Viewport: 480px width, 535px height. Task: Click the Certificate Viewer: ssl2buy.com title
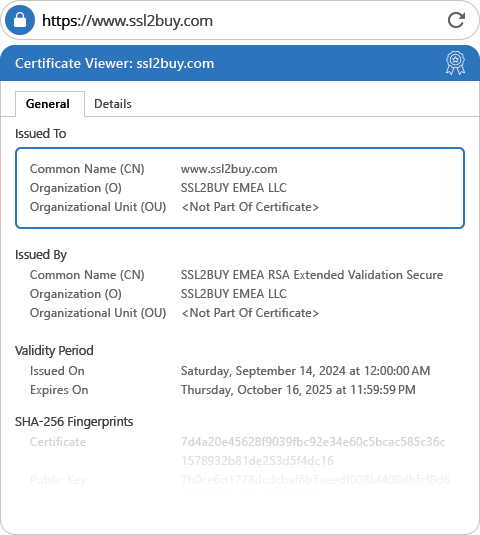point(115,63)
